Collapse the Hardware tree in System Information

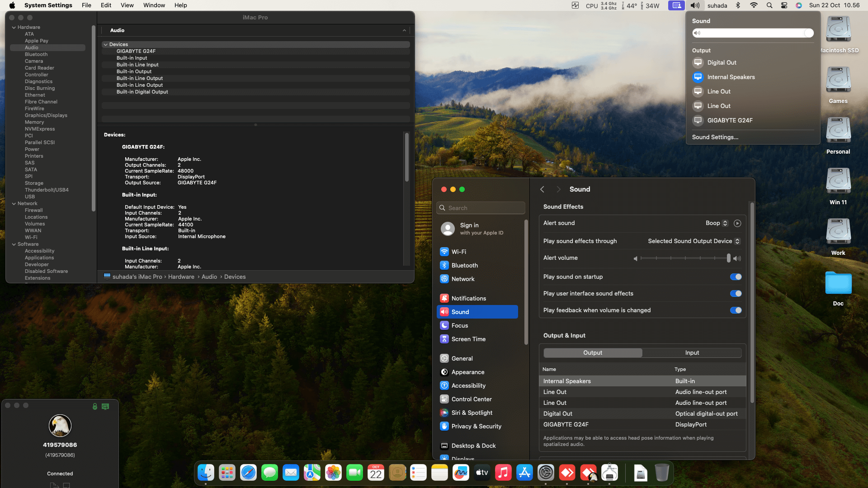[x=14, y=28]
